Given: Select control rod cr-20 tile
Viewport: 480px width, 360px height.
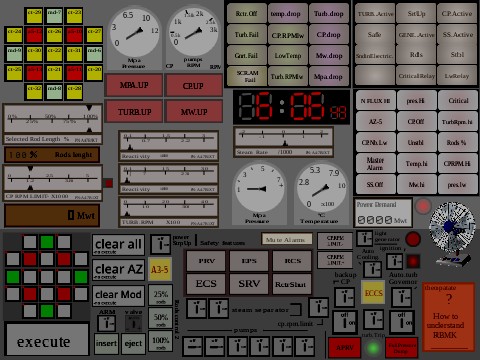Looking at the screenshot, I should click(94, 73).
